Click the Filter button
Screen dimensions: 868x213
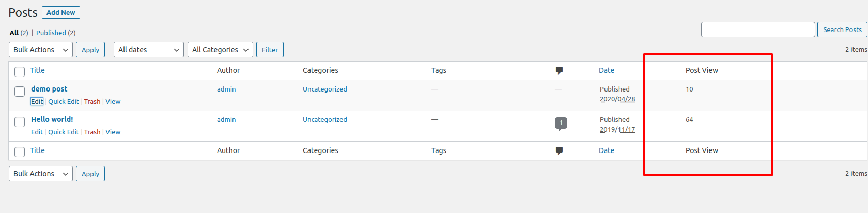tap(270, 50)
